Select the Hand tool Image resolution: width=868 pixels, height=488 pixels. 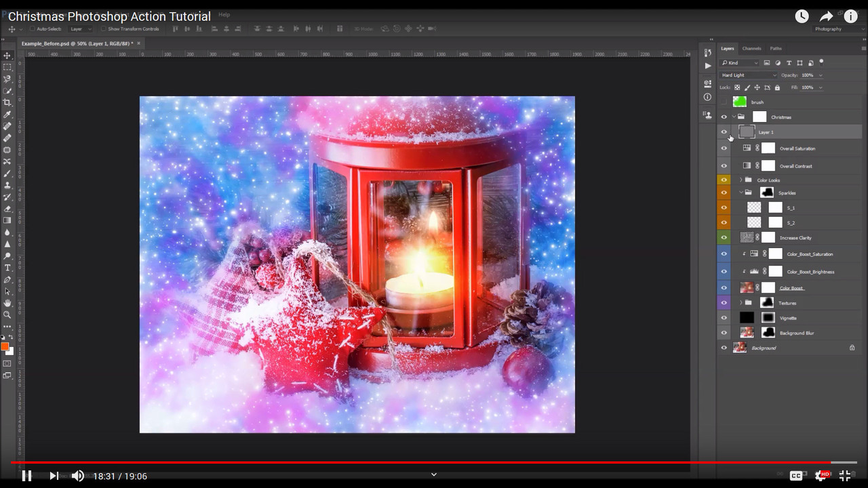pos(7,303)
